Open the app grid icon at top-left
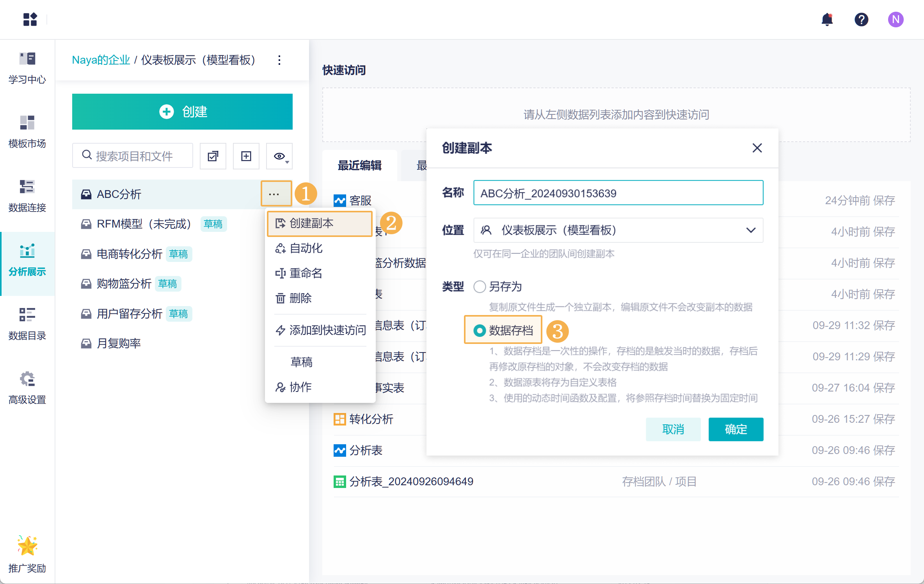 click(x=30, y=19)
